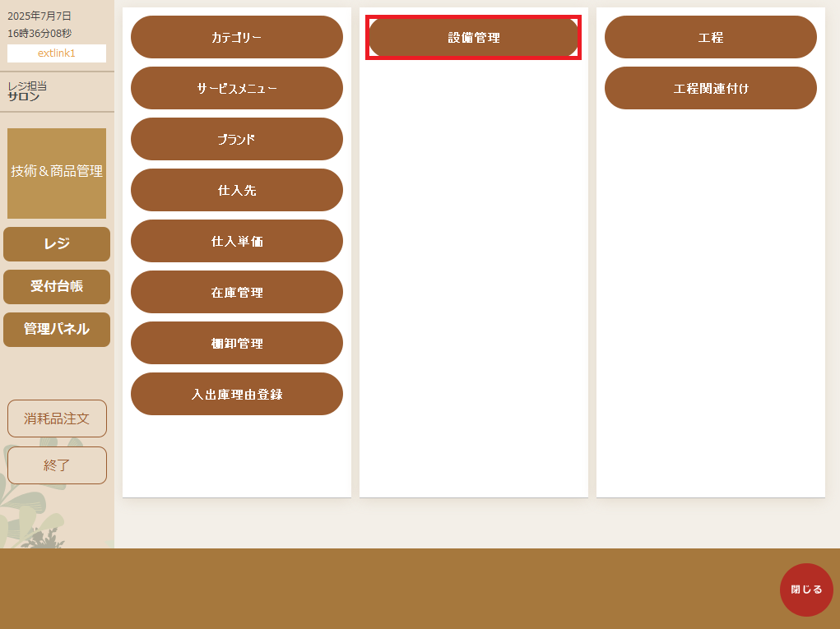Open the 仕入単価 purchase price button
This screenshot has width=840, height=629.
coord(237,241)
